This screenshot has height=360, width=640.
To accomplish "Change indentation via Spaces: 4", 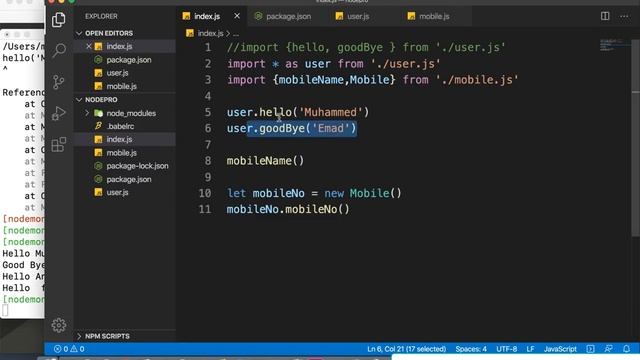I will click(x=471, y=349).
